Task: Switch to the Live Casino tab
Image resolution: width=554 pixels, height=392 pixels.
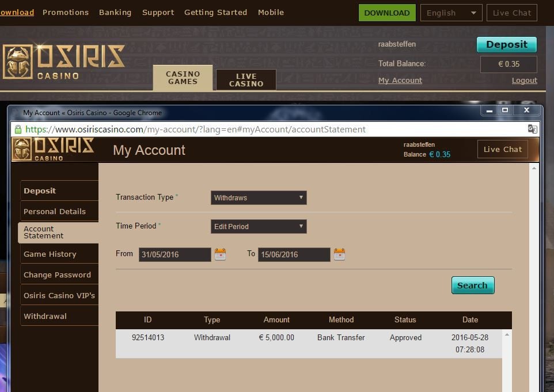Action: pos(246,80)
